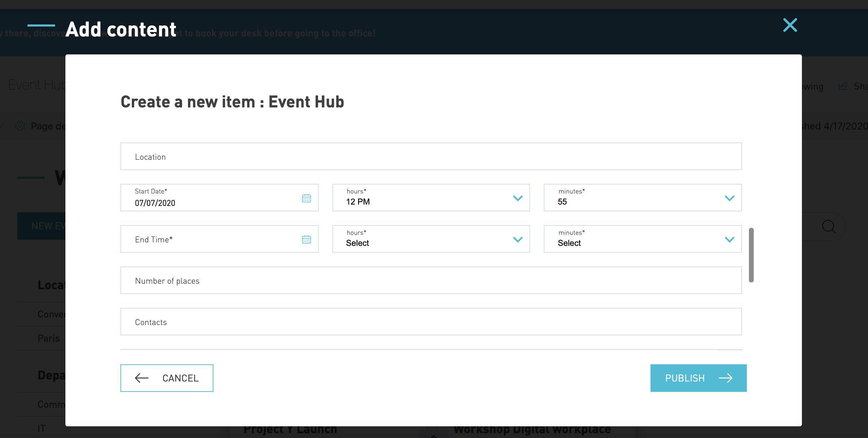
Task: Open the End Time hours Select dropdown
Action: click(x=431, y=239)
